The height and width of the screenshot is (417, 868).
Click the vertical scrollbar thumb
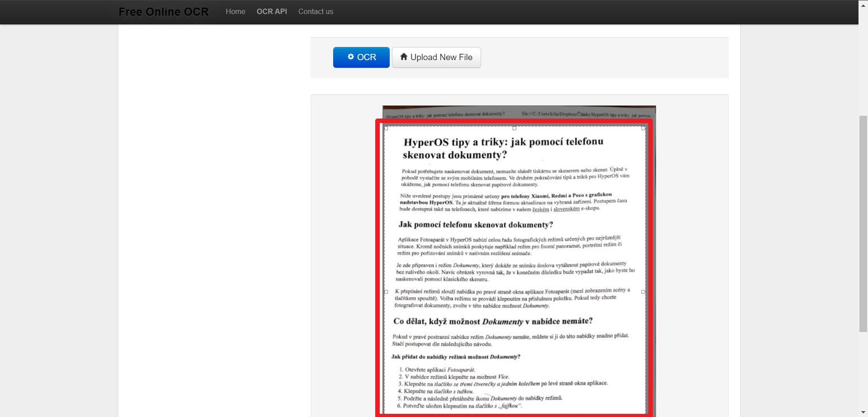pos(863,224)
